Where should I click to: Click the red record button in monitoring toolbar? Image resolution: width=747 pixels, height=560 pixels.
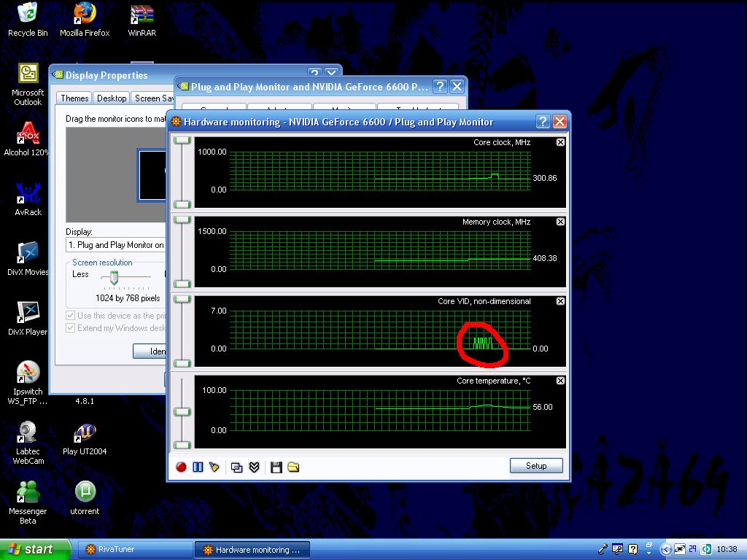[x=182, y=467]
